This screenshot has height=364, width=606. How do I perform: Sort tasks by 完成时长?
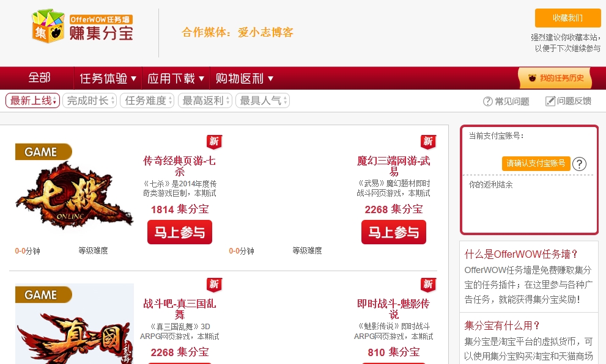pos(90,101)
